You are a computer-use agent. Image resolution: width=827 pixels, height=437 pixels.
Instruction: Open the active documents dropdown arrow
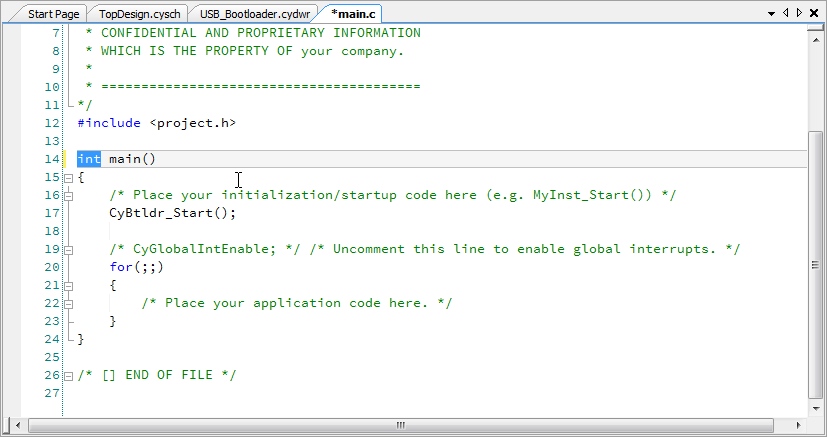coord(771,14)
